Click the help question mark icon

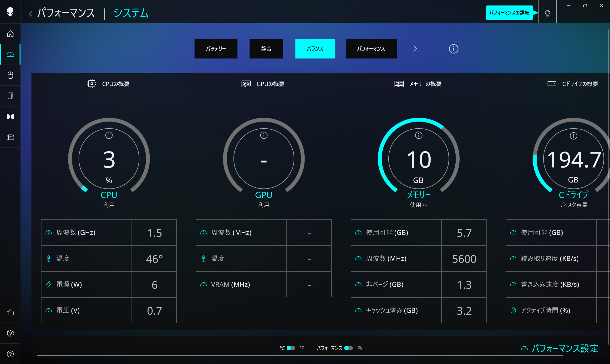click(10, 354)
